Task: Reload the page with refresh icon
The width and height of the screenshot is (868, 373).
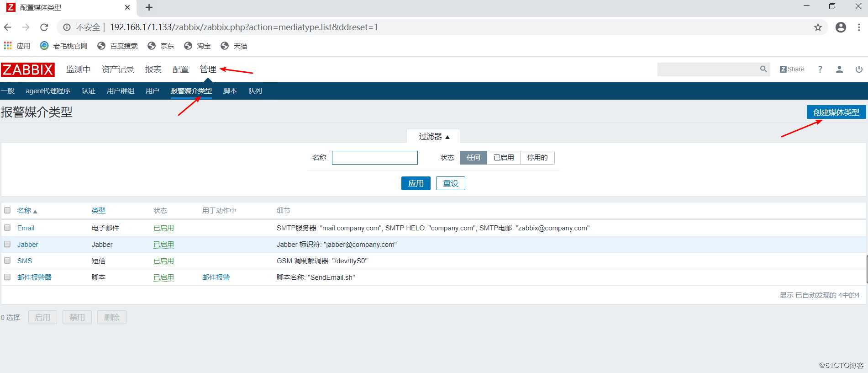Action: [44, 27]
